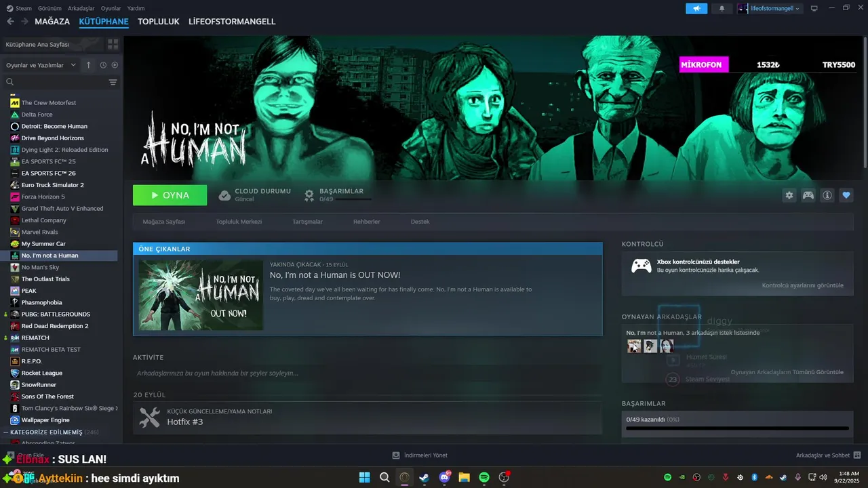Open File Explorer from the taskbar

(x=465, y=477)
